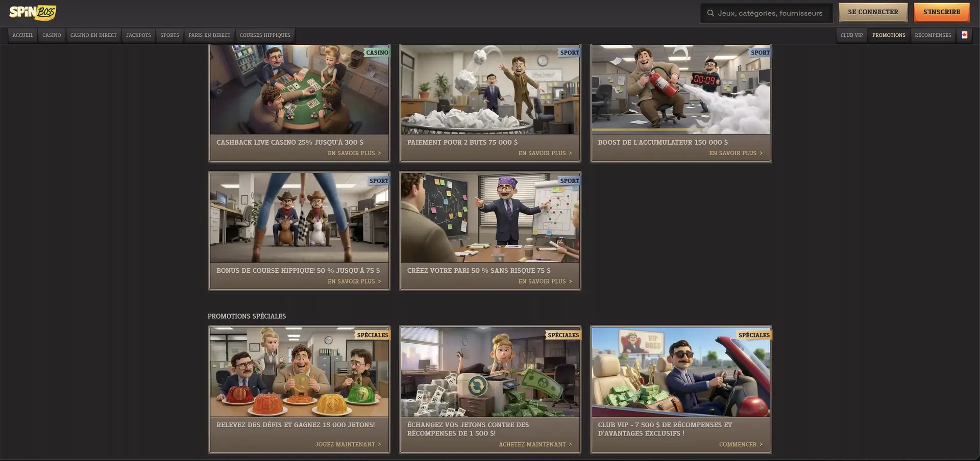Open the jelly challenges promotion image
Image resolution: width=980 pixels, height=461 pixels.
point(299,372)
